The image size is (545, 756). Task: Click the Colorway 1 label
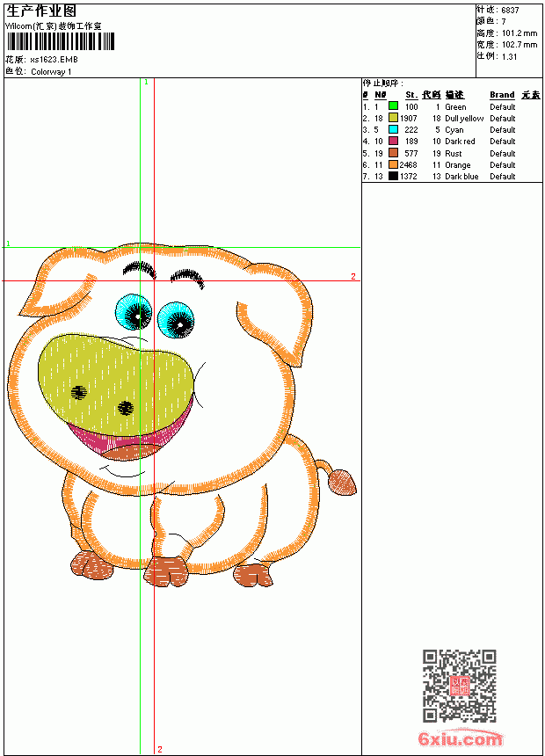[x=51, y=72]
